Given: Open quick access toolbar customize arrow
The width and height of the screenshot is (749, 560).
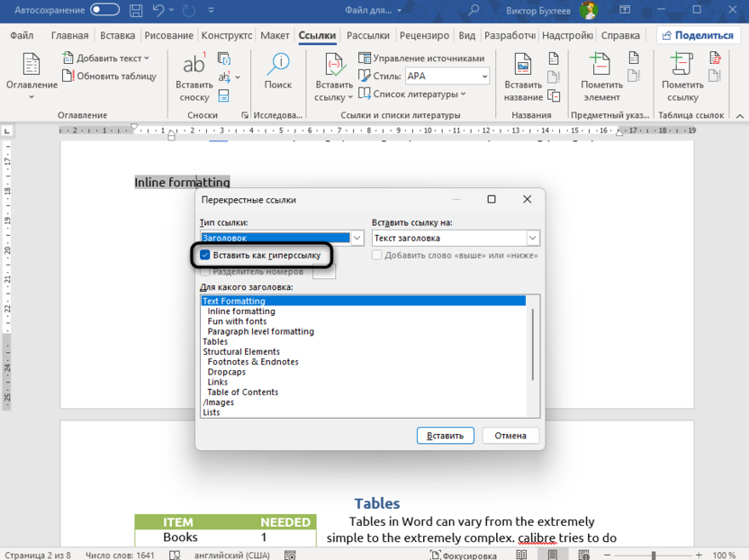Looking at the screenshot, I should (212, 10).
